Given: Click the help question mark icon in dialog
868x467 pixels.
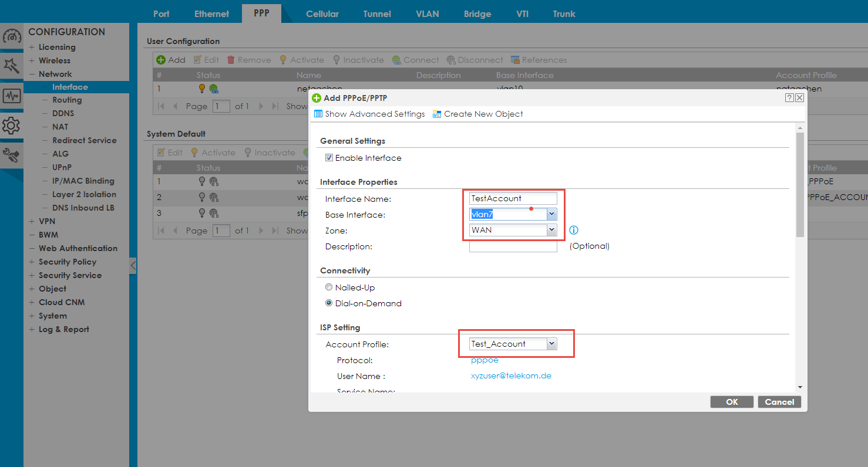Looking at the screenshot, I should click(x=789, y=98).
